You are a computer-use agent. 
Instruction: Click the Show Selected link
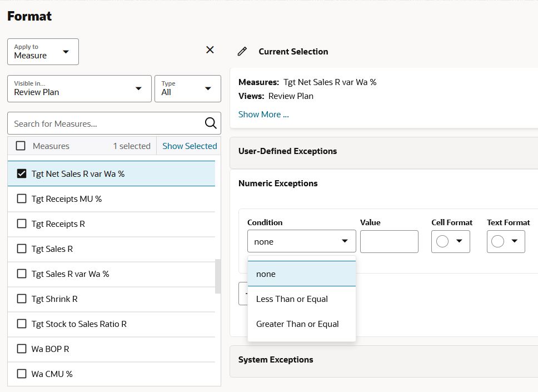[x=190, y=146]
